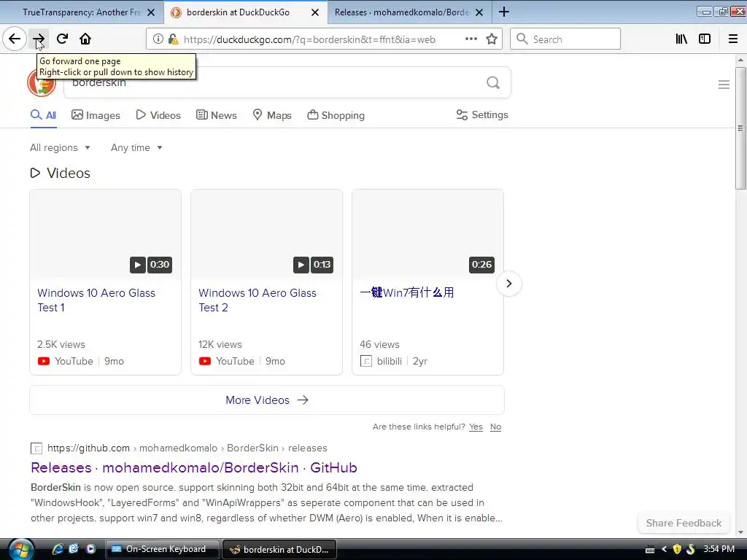Toggle the sidebars icon
Screen dimensions: 747x560
click(x=705, y=39)
